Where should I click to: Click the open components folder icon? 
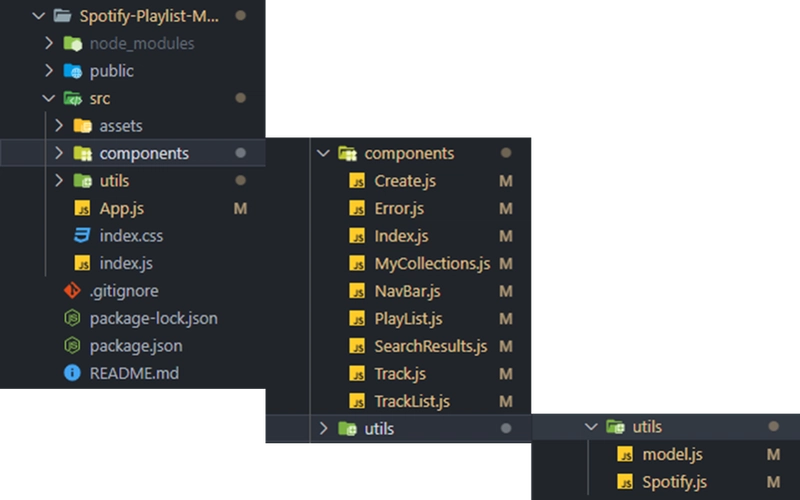click(x=347, y=153)
